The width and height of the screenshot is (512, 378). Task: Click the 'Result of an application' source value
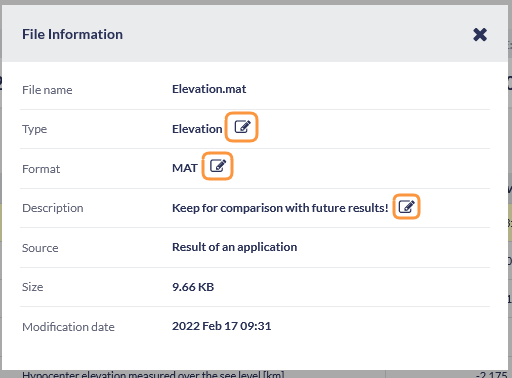click(234, 247)
